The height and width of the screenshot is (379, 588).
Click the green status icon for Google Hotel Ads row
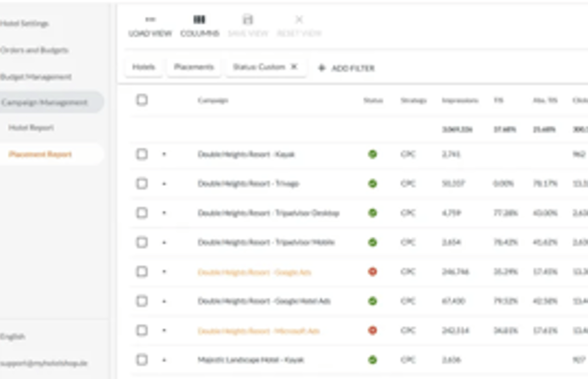(373, 301)
